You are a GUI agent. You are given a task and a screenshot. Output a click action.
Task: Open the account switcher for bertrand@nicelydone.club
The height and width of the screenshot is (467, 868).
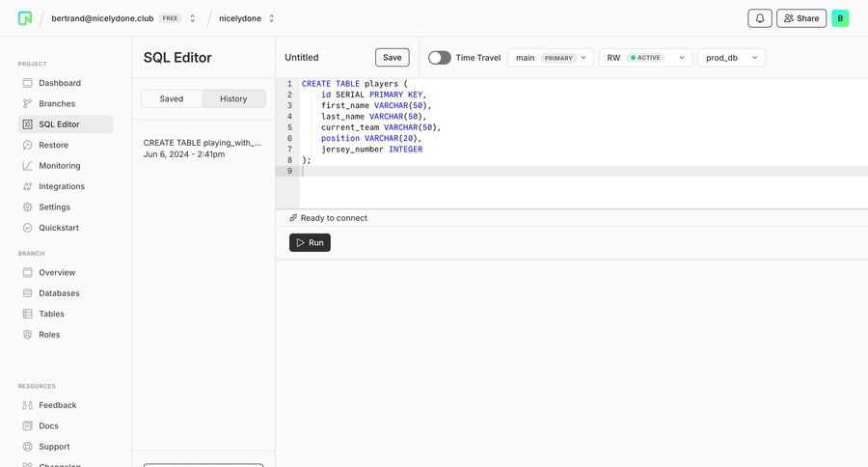(x=193, y=18)
